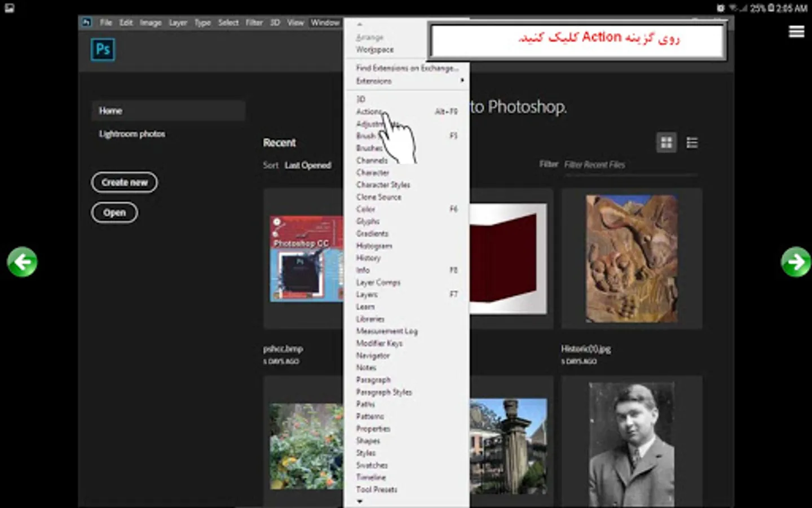Open the Type menu

[202, 23]
